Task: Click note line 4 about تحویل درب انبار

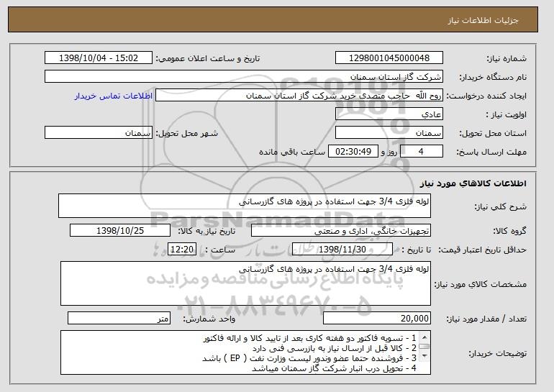Action: pos(335,368)
